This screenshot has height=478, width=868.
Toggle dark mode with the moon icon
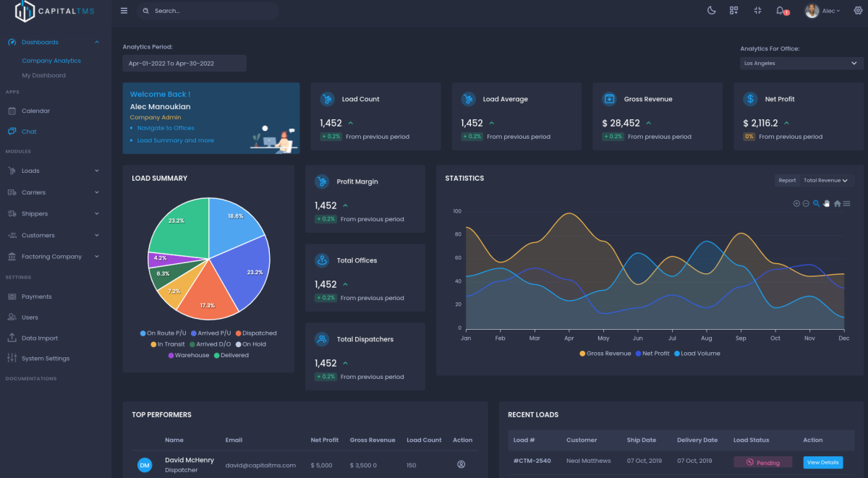pyautogui.click(x=711, y=11)
